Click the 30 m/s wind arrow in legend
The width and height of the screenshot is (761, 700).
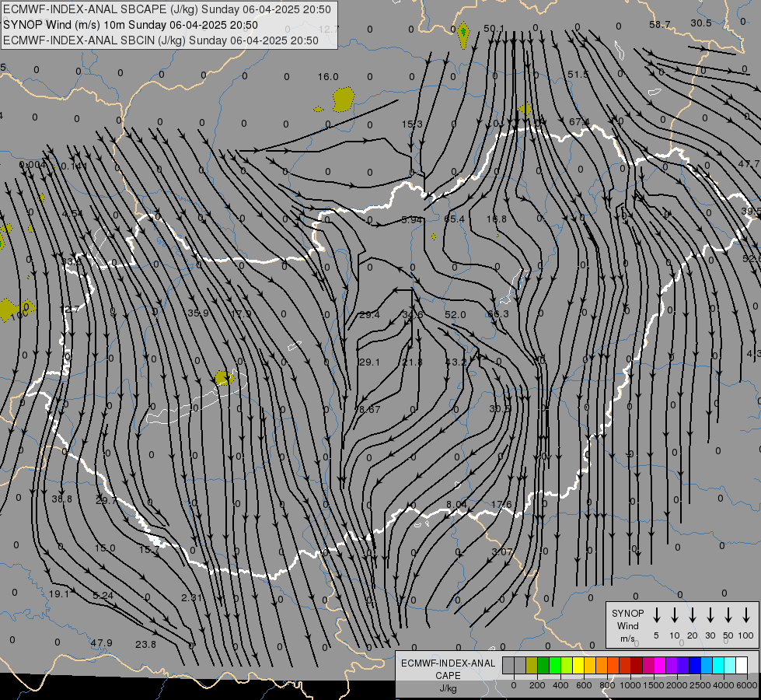pyautogui.click(x=710, y=615)
